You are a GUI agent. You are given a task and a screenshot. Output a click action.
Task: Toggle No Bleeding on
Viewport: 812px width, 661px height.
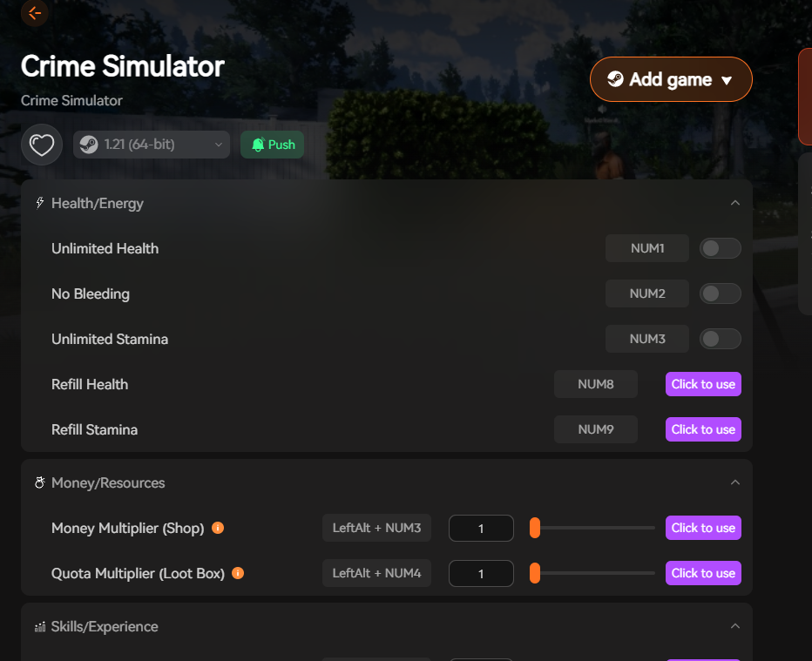[721, 293]
